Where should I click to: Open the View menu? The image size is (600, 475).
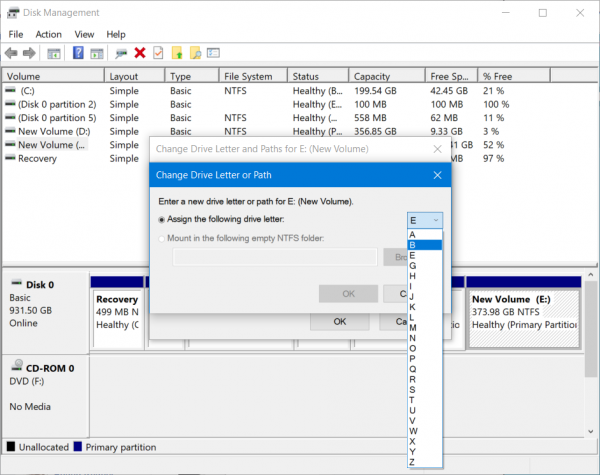coord(84,34)
